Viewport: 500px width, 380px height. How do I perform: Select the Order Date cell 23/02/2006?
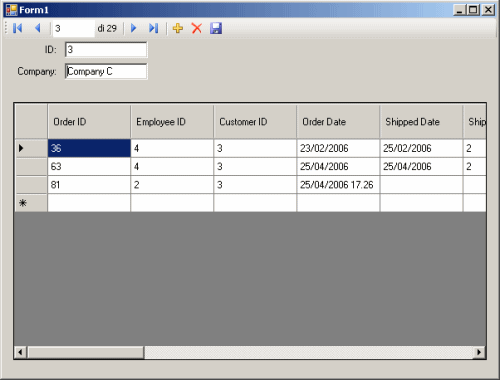point(338,148)
